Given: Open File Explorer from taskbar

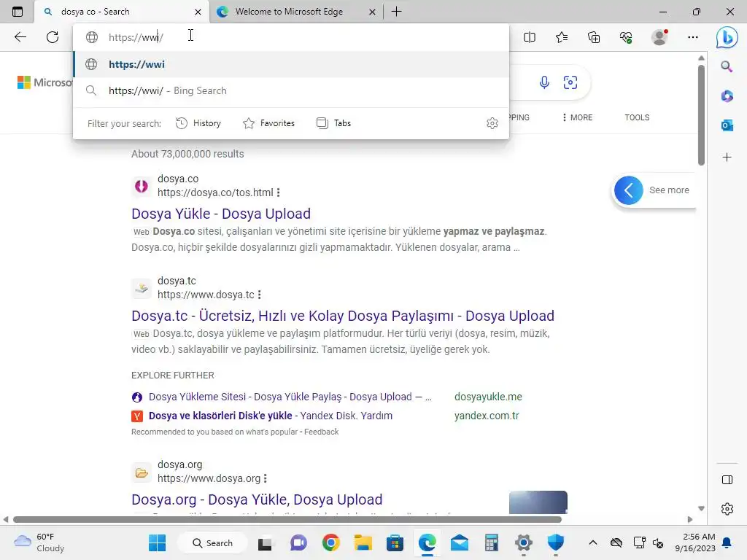Looking at the screenshot, I should click(363, 542).
